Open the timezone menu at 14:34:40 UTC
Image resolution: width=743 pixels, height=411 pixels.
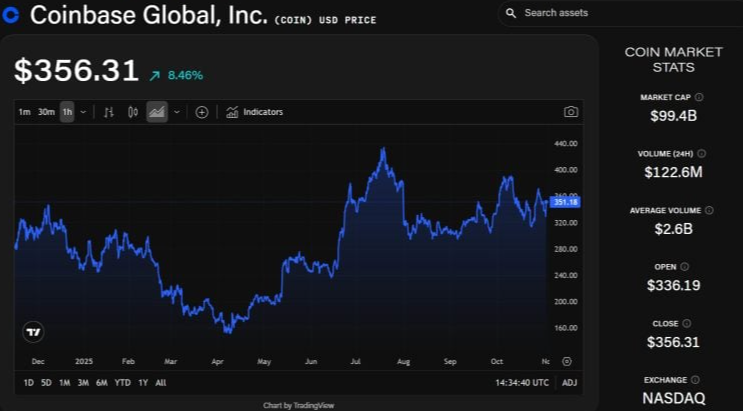point(522,383)
